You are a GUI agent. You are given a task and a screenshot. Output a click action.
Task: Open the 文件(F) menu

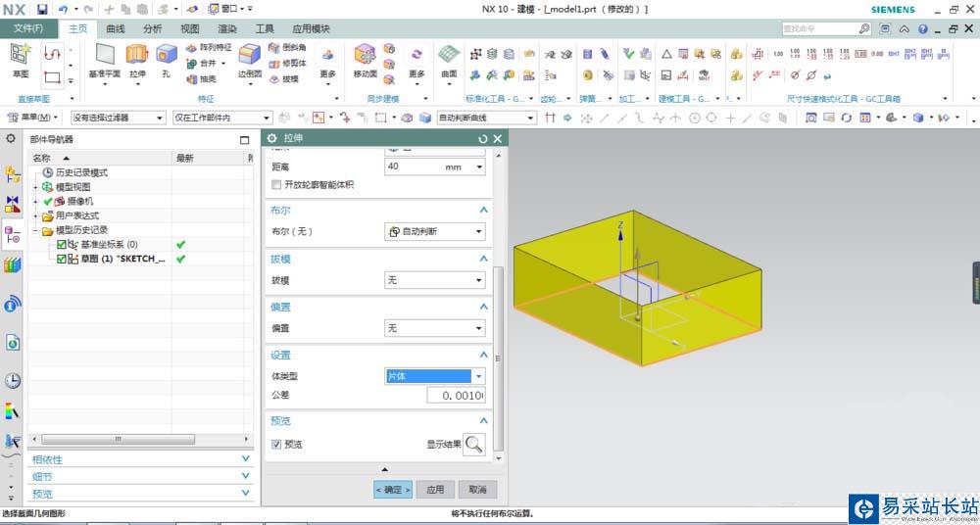click(x=28, y=28)
